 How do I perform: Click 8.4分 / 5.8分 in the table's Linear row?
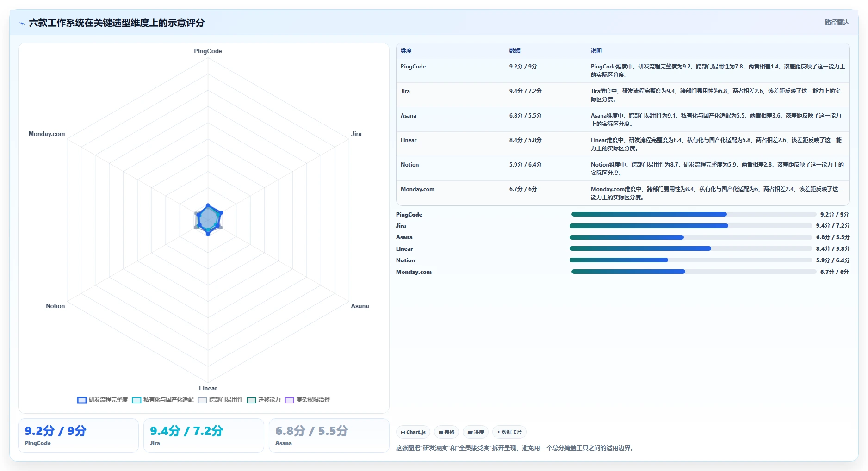point(526,140)
